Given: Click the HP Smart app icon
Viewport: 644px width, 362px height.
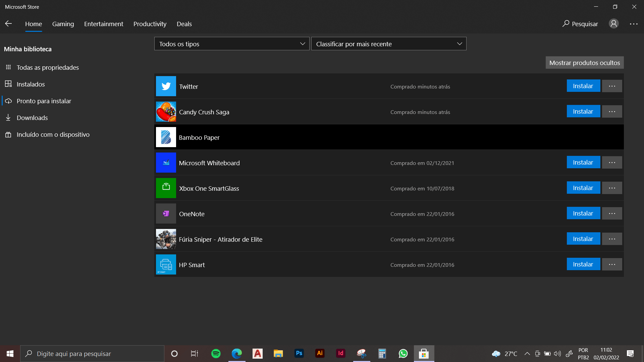Looking at the screenshot, I should 166,264.
